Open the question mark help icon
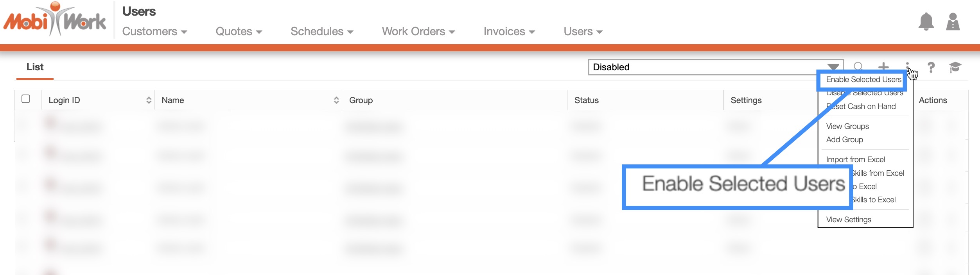980x275 pixels. (x=931, y=67)
